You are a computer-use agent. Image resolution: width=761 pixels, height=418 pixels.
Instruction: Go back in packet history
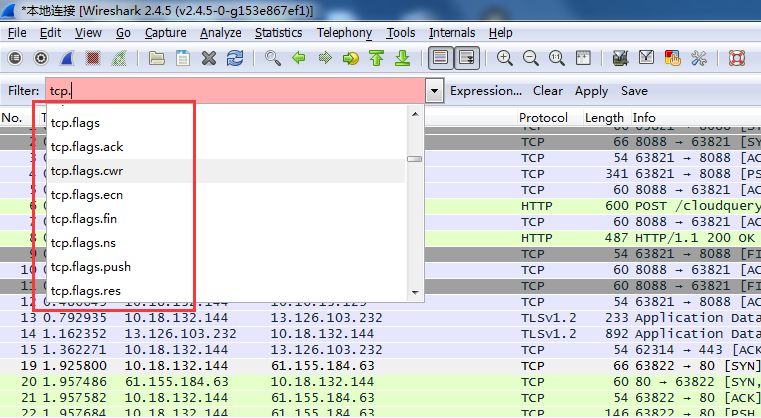click(x=298, y=59)
